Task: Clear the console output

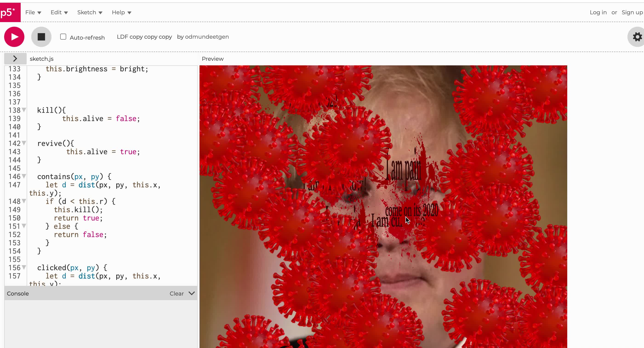Action: click(x=177, y=293)
